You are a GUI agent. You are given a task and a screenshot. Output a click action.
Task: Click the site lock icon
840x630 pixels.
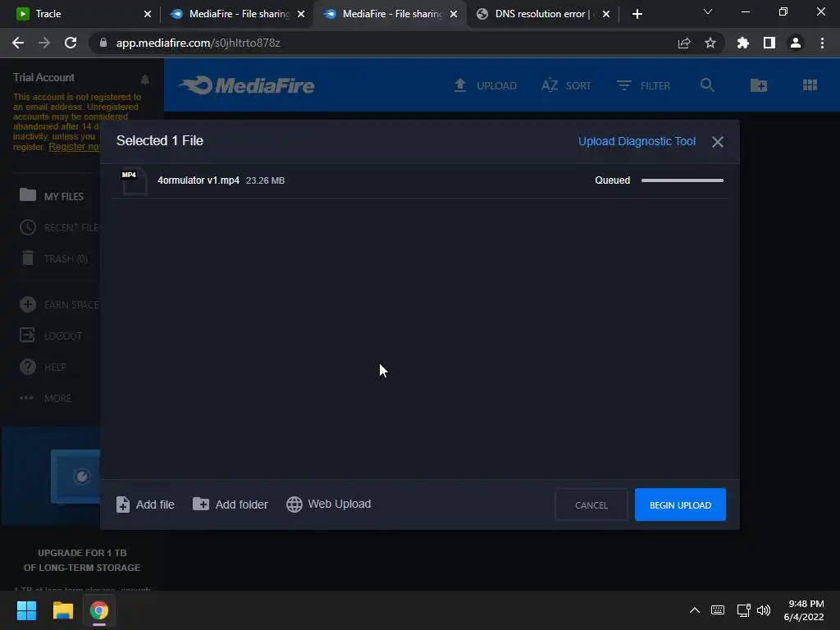[103, 43]
